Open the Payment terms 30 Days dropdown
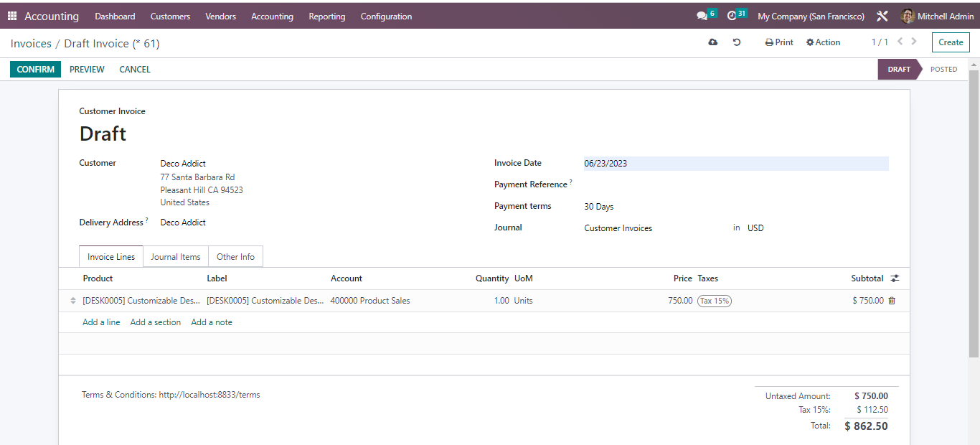This screenshot has height=445, width=980. coord(599,207)
